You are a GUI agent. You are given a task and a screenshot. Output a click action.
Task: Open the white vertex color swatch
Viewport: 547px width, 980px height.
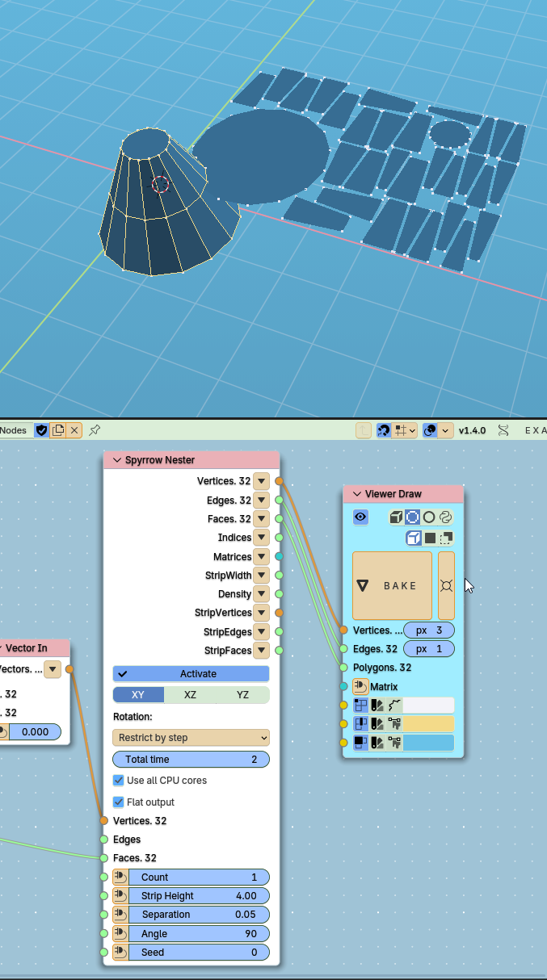pos(429,706)
